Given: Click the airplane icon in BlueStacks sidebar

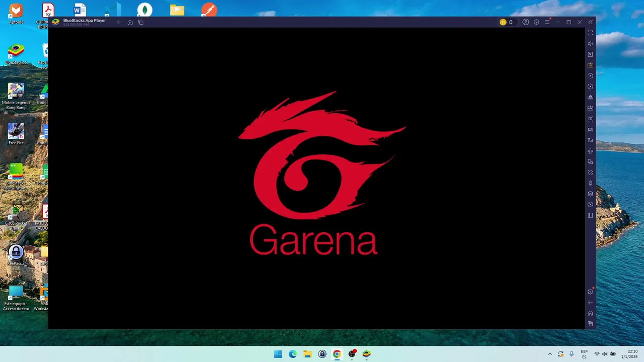Looking at the screenshot, I should point(590,151).
